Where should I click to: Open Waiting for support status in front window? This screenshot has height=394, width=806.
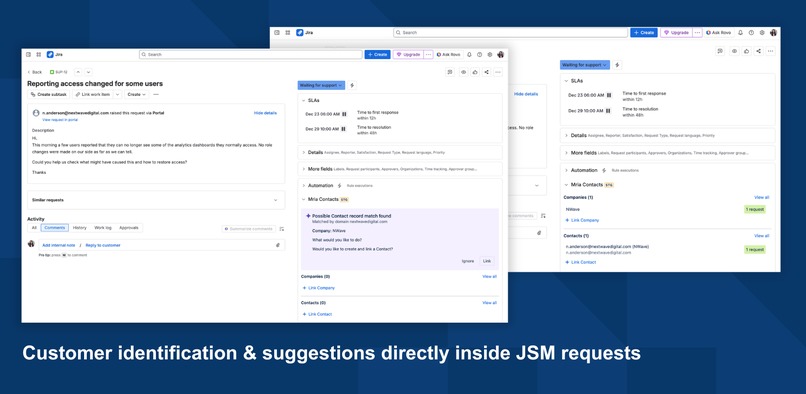(321, 85)
